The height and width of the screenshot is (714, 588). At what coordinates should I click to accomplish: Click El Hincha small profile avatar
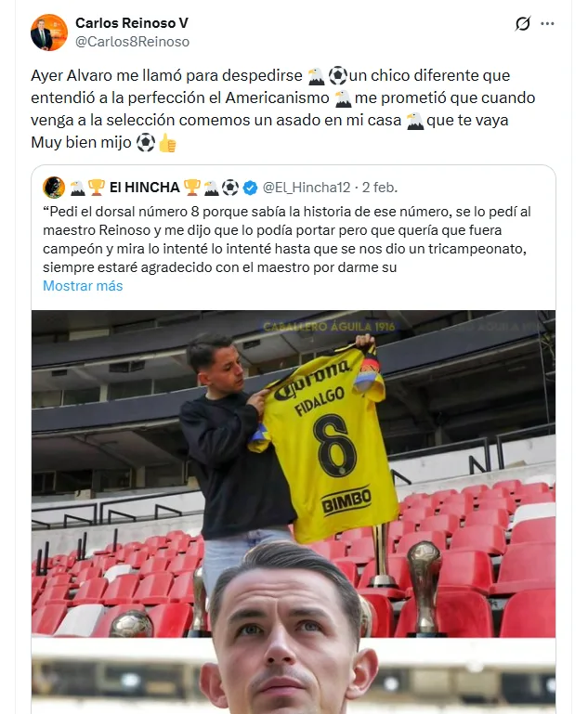click(x=54, y=188)
